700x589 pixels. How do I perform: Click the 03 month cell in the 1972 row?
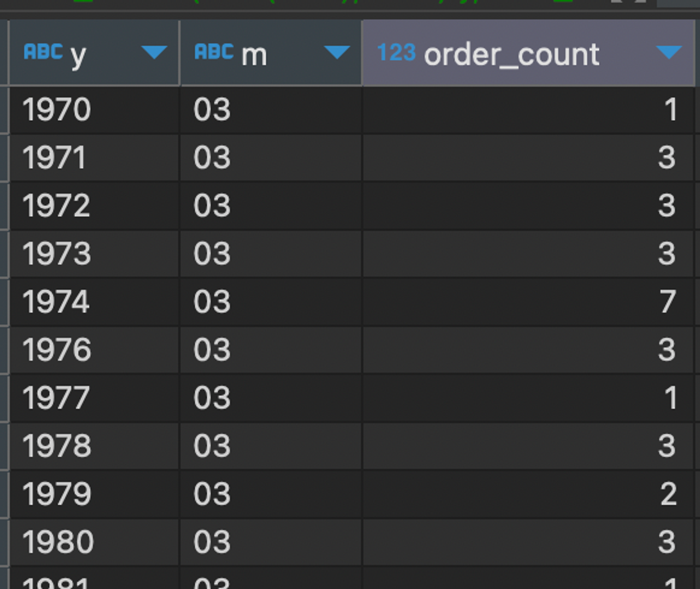(x=271, y=206)
